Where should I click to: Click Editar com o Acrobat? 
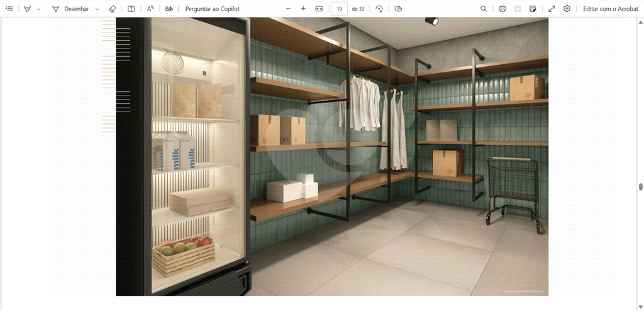(x=610, y=9)
